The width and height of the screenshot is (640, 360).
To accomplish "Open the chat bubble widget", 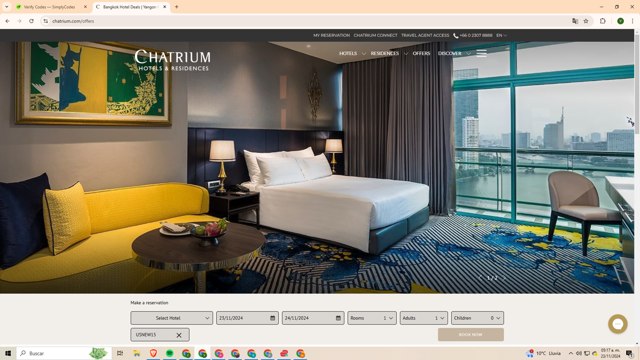I will tap(618, 324).
